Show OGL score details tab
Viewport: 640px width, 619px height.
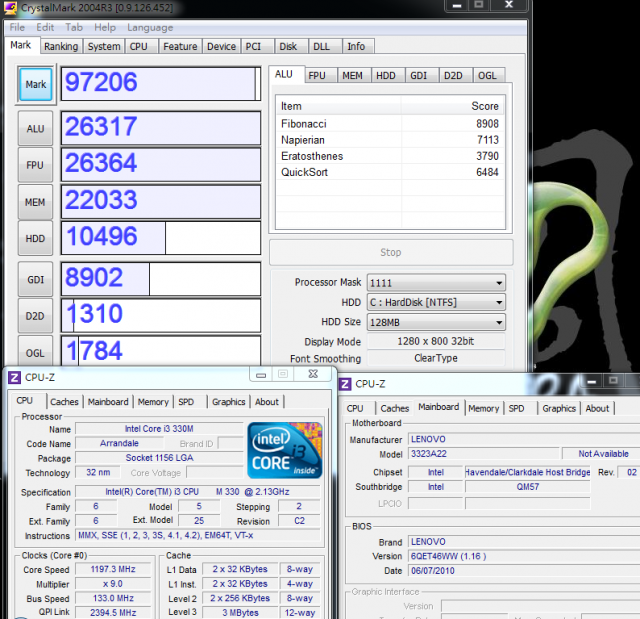pyautogui.click(x=487, y=75)
